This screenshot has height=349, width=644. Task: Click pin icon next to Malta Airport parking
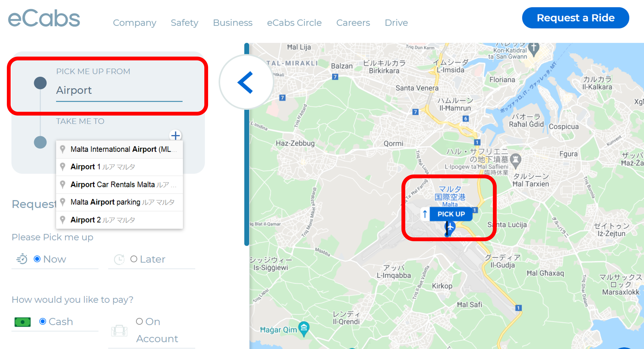[x=63, y=202]
